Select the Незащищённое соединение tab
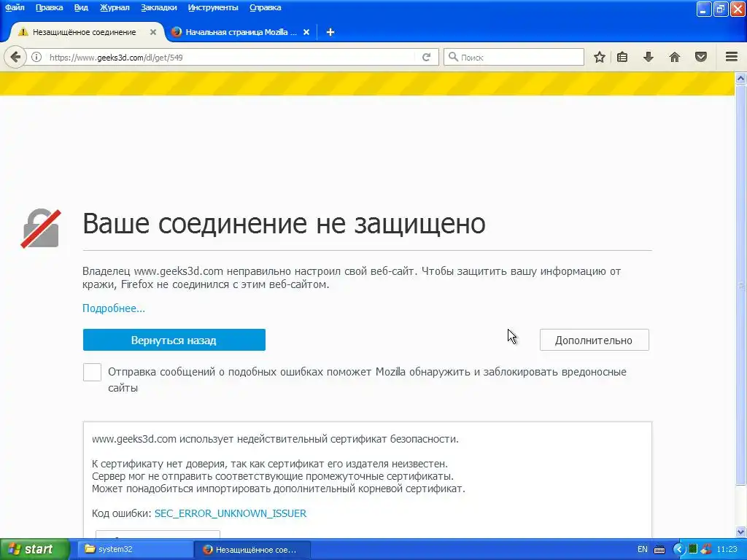Screen dimensions: 747x560 click(x=84, y=32)
